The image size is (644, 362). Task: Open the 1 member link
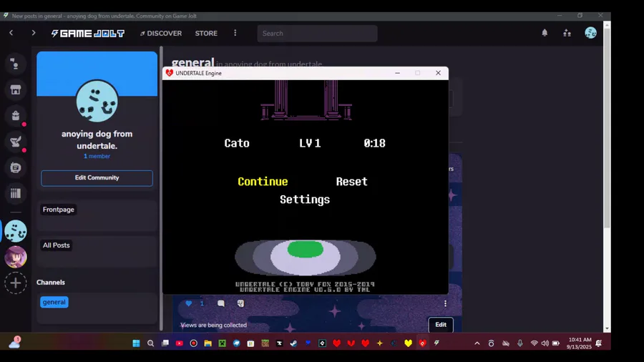coord(97,156)
